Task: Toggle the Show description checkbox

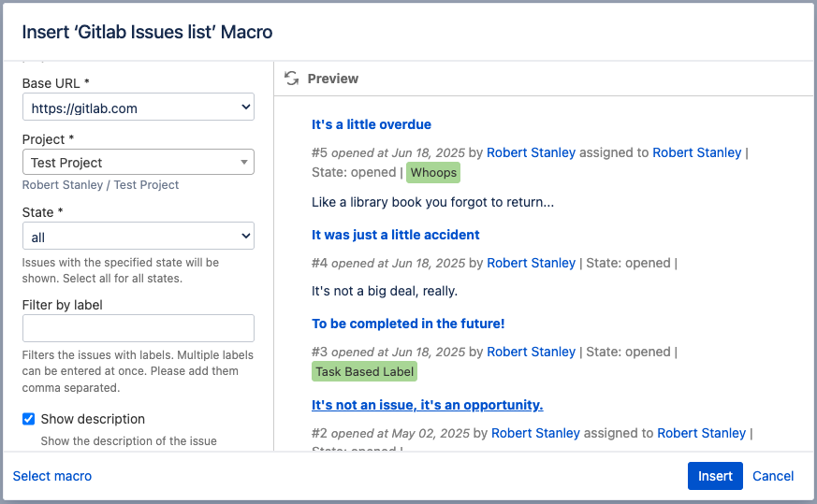Action: pos(28,419)
